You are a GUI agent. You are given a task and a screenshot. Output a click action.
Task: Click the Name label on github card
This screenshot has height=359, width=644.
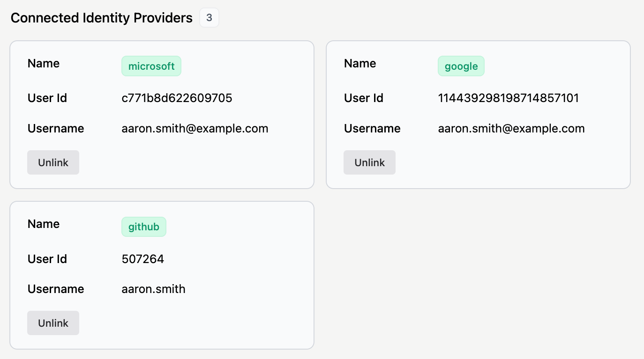[43, 224]
